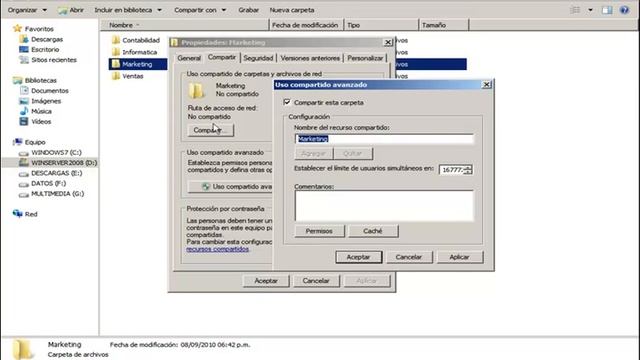Click the Comentarios text box
Screen dimensions: 640x360
[x=384, y=205]
